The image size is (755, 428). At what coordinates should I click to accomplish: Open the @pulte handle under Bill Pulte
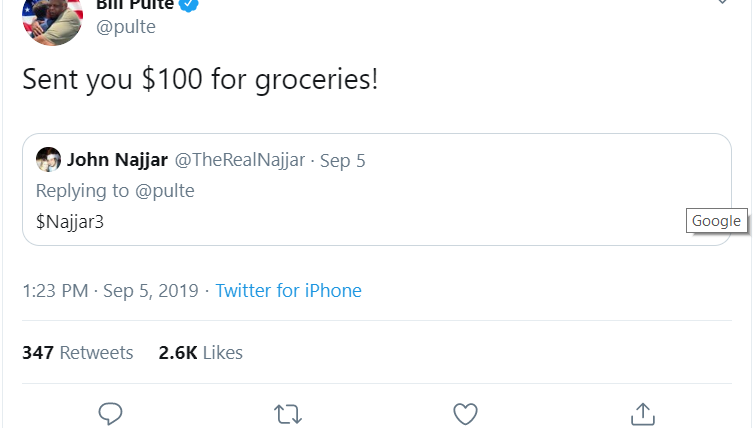127,29
